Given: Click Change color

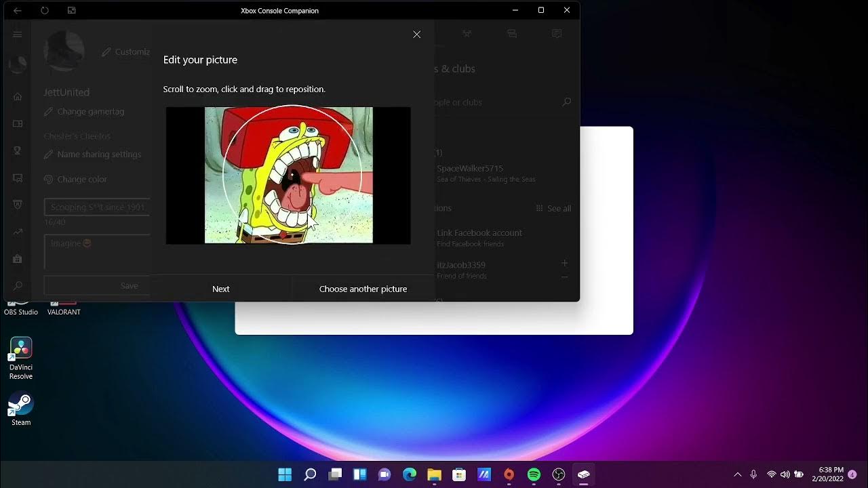Looking at the screenshot, I should tap(76, 180).
